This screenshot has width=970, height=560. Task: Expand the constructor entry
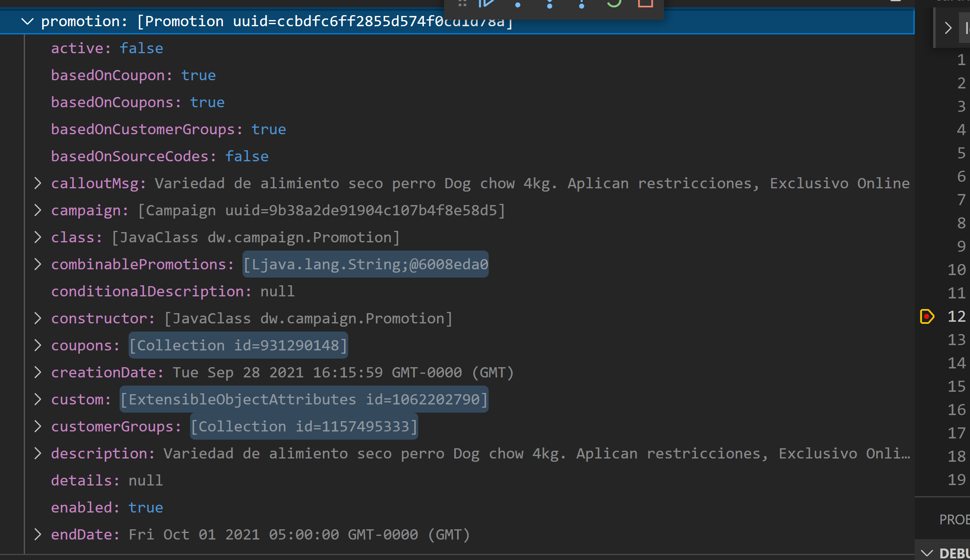(38, 318)
